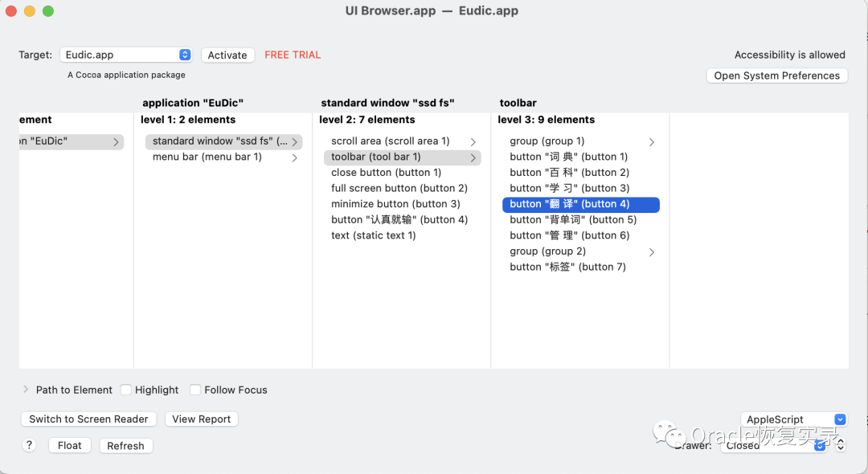Screen dimensions: 868x474
Task: Open the Drawer popup showing Closed
Action: (773, 445)
